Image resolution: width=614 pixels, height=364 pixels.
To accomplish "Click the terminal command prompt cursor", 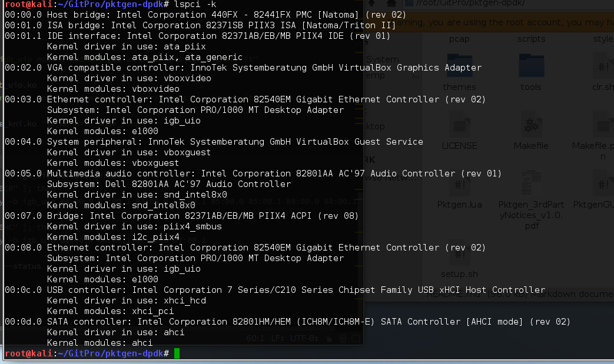I will pos(177,353).
